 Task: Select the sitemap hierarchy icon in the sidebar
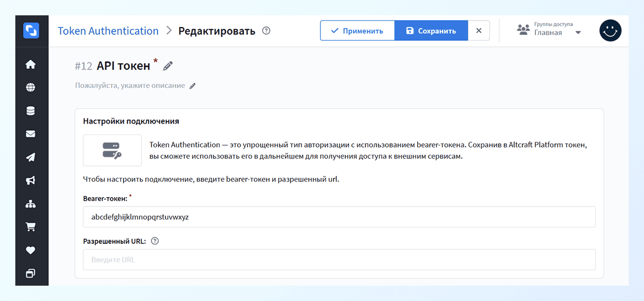31,203
